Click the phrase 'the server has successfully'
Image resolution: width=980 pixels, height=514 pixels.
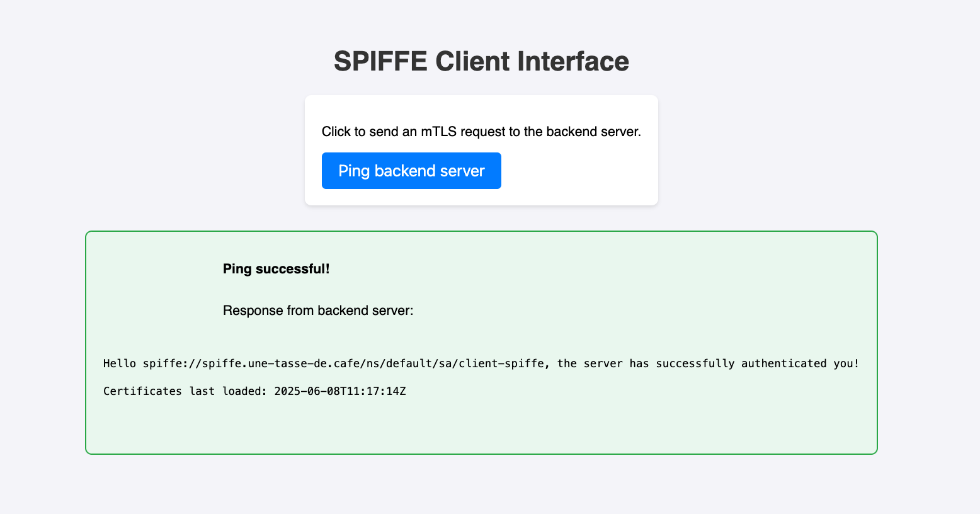646,363
